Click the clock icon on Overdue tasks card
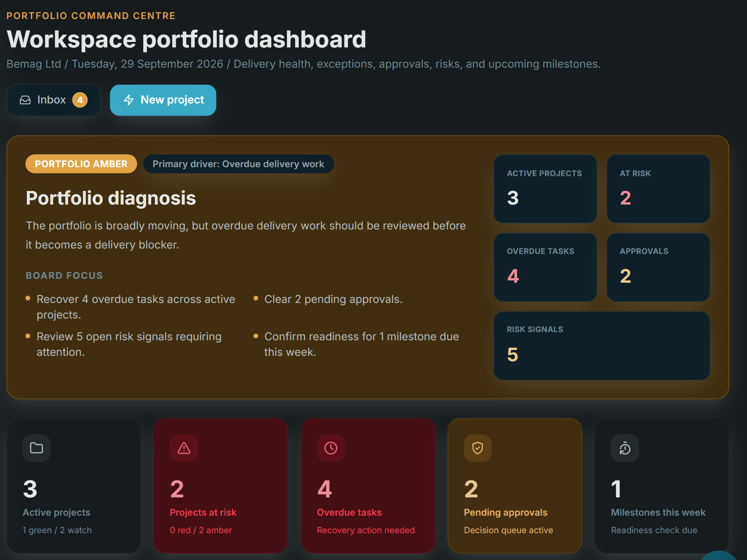 tap(331, 448)
